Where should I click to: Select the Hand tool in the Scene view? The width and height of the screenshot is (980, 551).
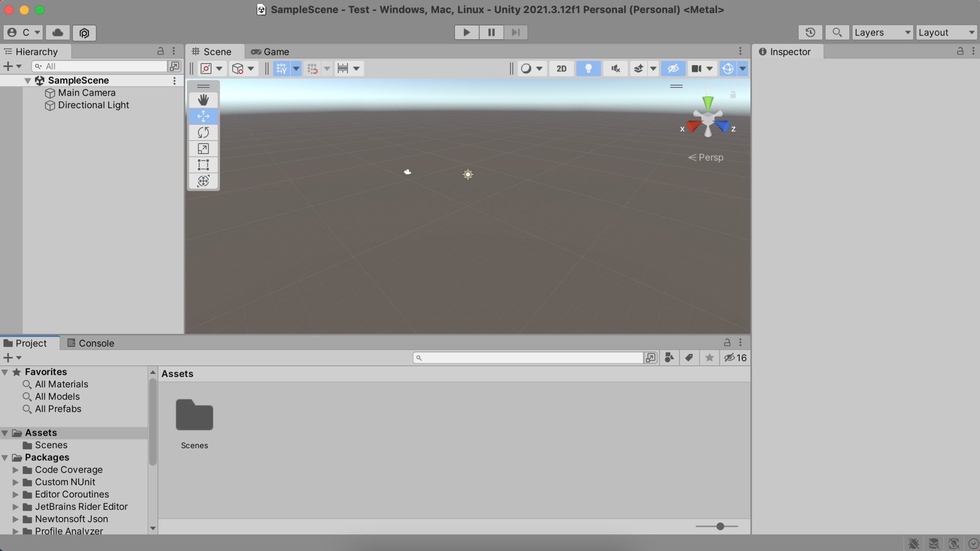(203, 100)
